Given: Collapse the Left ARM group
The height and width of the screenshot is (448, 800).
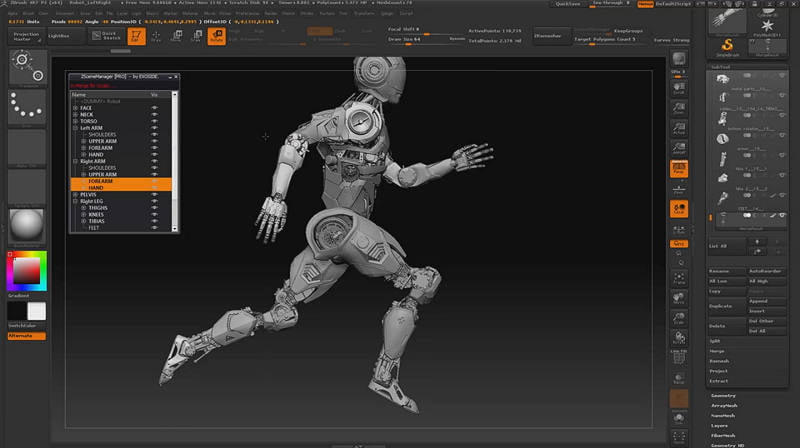Looking at the screenshot, I should pos(75,128).
